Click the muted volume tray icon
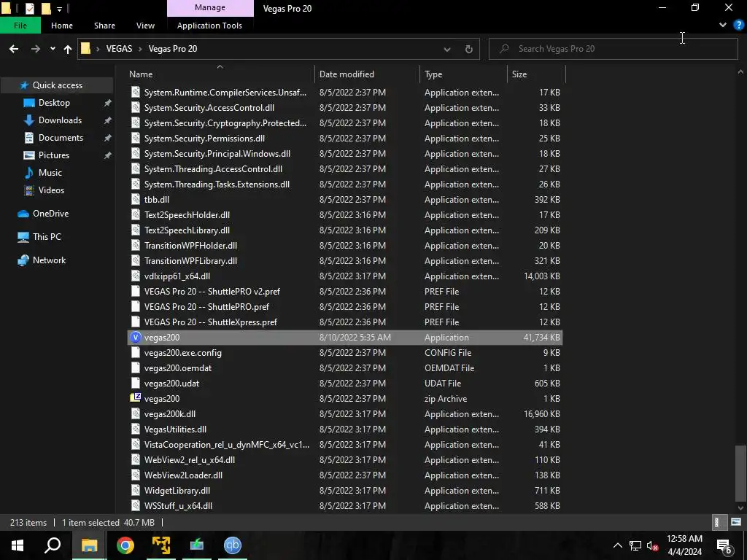This screenshot has width=747, height=560. pos(652,545)
